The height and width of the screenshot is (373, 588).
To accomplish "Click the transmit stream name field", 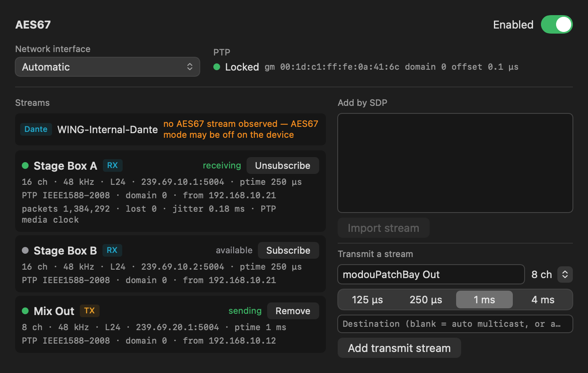I will [x=431, y=274].
